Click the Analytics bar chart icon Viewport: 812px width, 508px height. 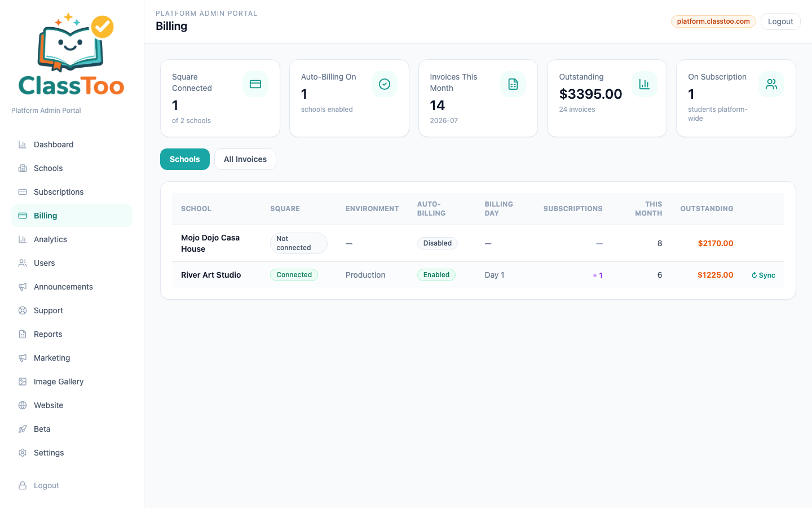coord(23,239)
